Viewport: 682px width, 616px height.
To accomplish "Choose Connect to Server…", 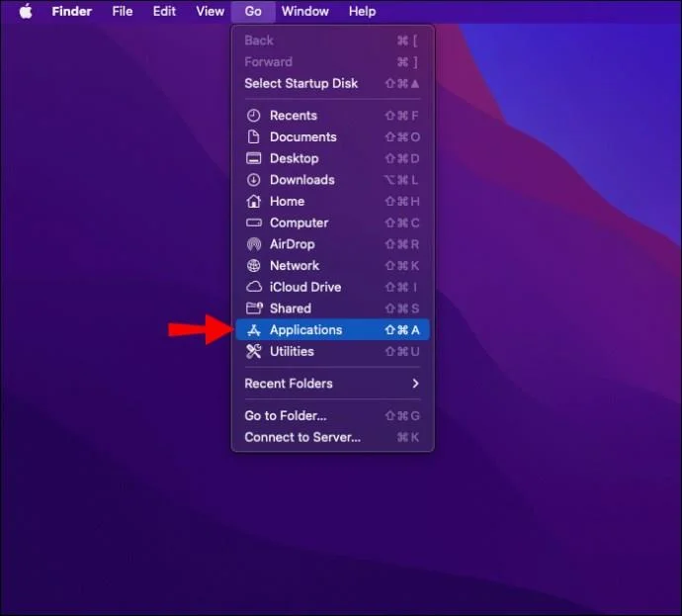I will [333, 437].
